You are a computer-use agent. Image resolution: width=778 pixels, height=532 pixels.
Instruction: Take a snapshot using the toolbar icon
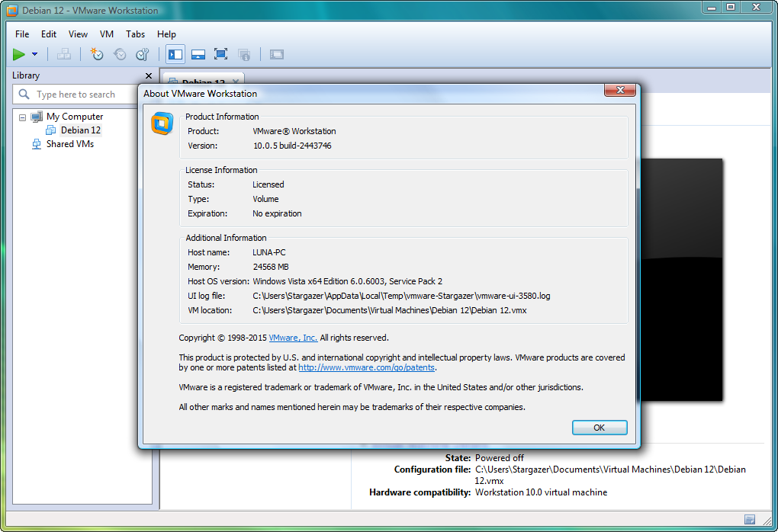coord(96,54)
